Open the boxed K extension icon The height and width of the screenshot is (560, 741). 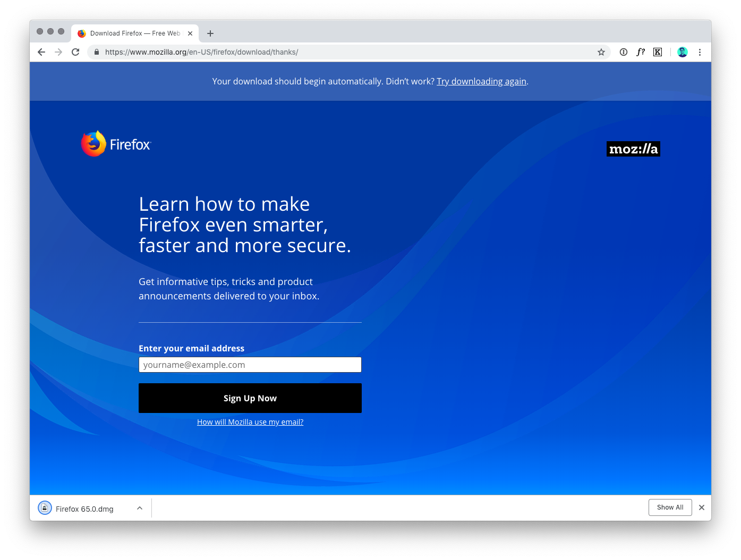coord(658,52)
